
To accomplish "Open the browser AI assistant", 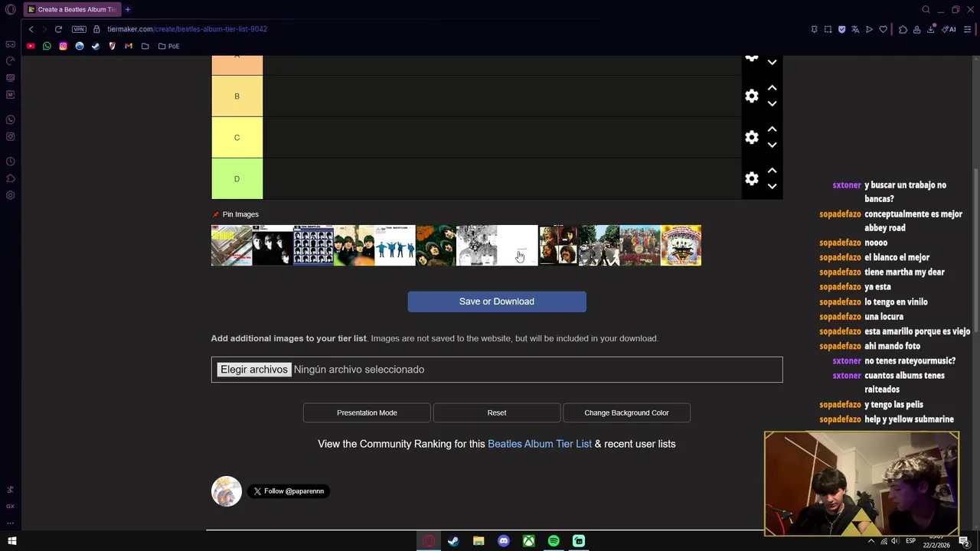I will (949, 29).
